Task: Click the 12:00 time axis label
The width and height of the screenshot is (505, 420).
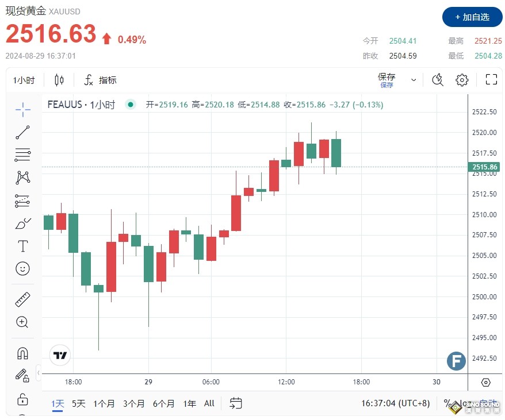Action: click(286, 382)
